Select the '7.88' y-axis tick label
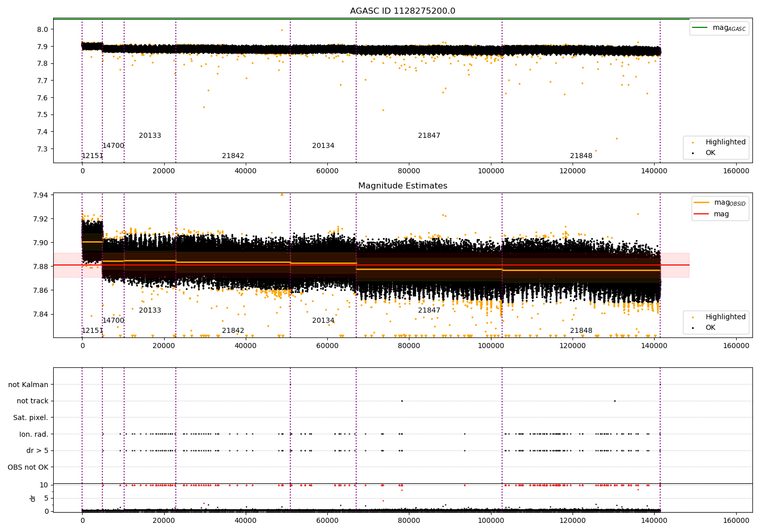This screenshot has height=532, width=760. [40, 267]
